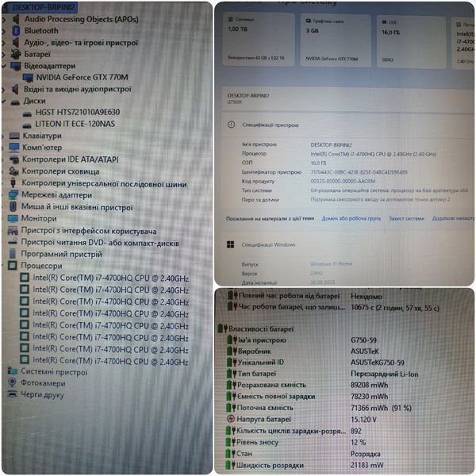Select Виробник row showing ASUSTeK
476x476 pixels.
[304, 351]
